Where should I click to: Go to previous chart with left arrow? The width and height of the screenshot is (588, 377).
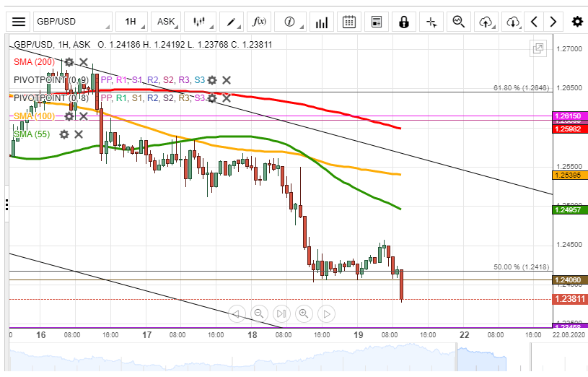[535, 22]
